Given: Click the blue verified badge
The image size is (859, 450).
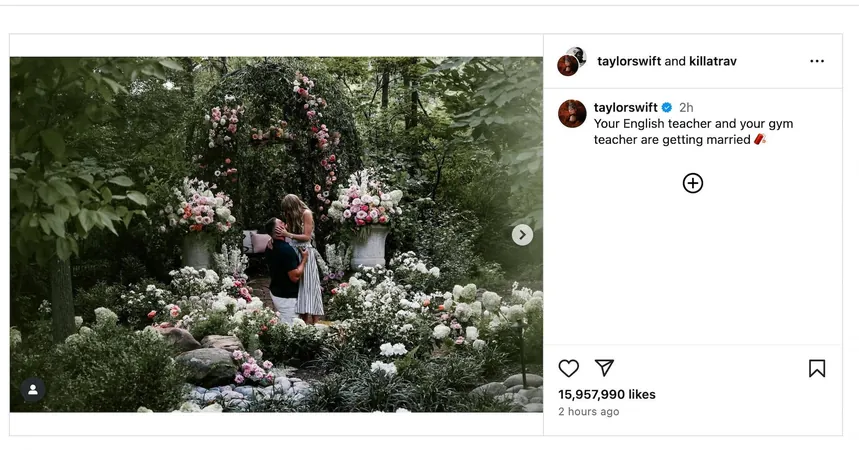Looking at the screenshot, I should pyautogui.click(x=667, y=107).
